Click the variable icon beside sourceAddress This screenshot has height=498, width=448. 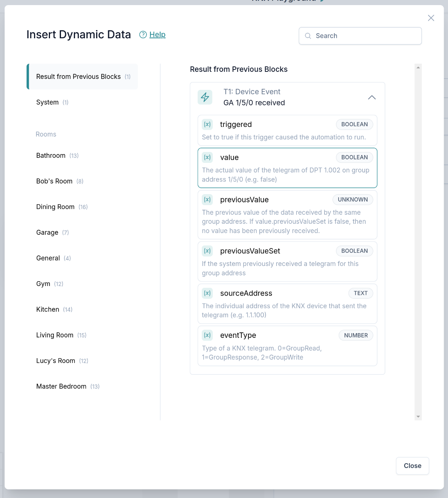tap(207, 293)
